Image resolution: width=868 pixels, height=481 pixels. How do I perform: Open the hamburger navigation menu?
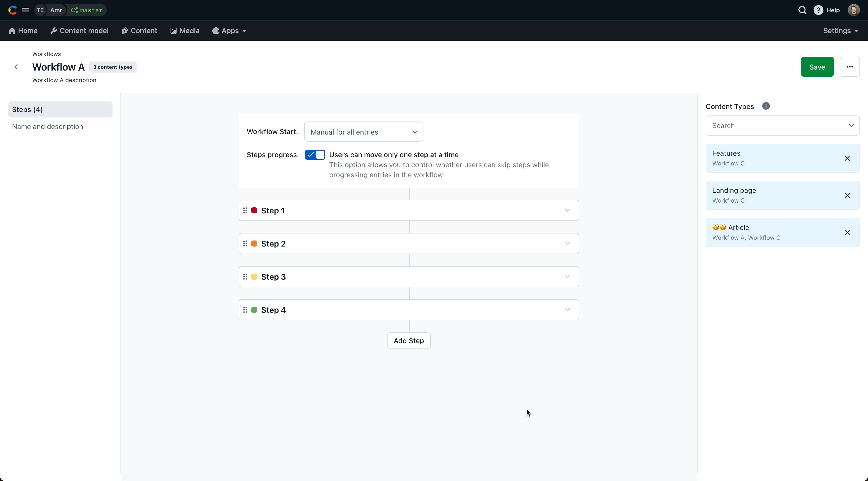point(26,10)
